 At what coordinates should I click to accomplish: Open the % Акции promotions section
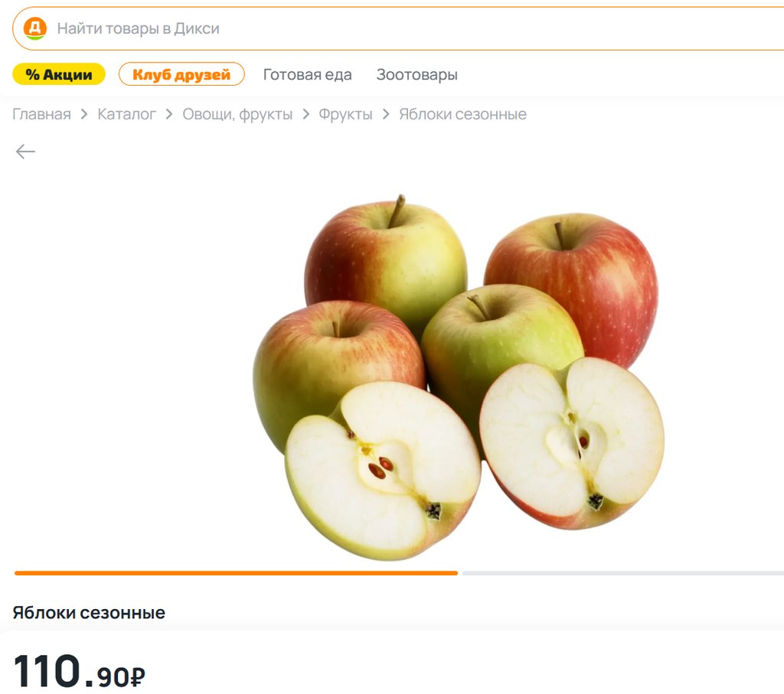(x=59, y=74)
